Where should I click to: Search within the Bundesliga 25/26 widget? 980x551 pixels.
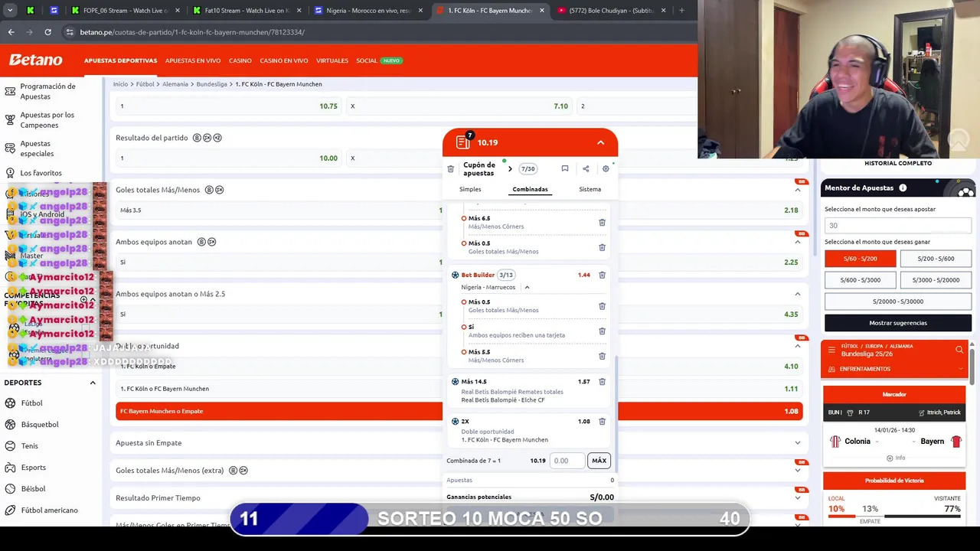pos(959,350)
